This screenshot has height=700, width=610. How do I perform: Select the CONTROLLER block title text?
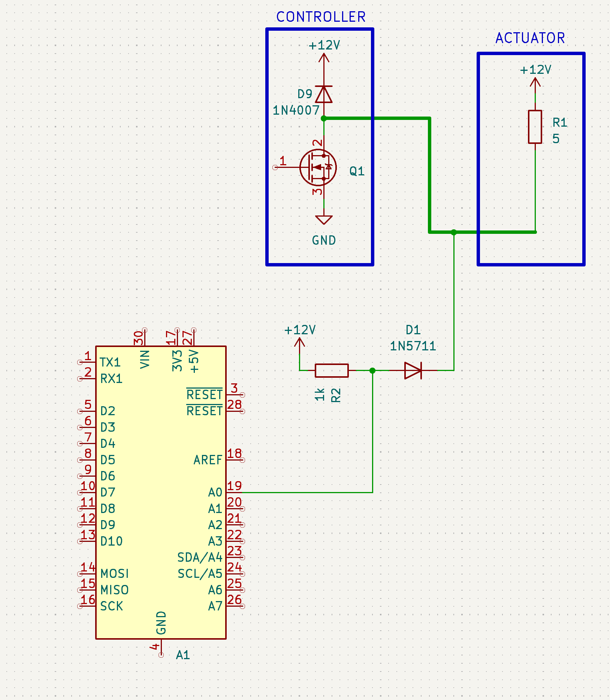click(321, 17)
